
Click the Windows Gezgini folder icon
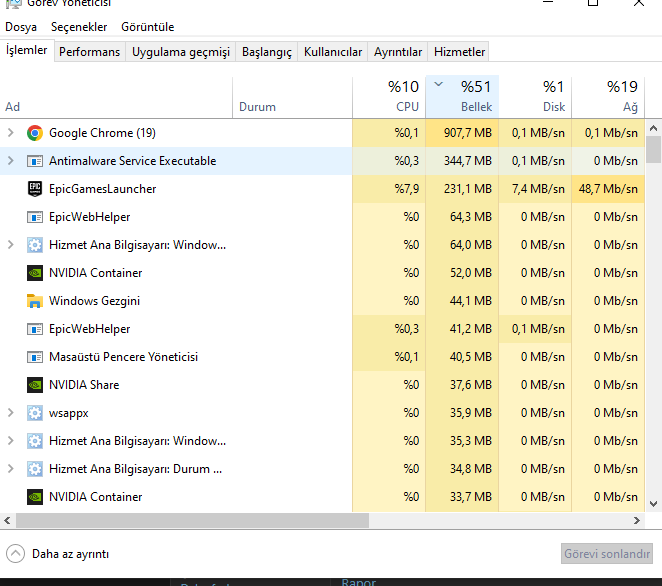click(35, 301)
